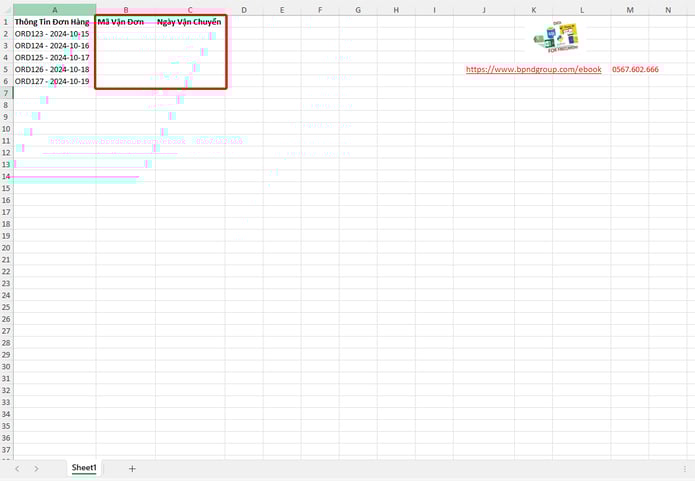Add a new sheet with plus button
The width and height of the screenshot is (695, 481).
pyautogui.click(x=132, y=469)
